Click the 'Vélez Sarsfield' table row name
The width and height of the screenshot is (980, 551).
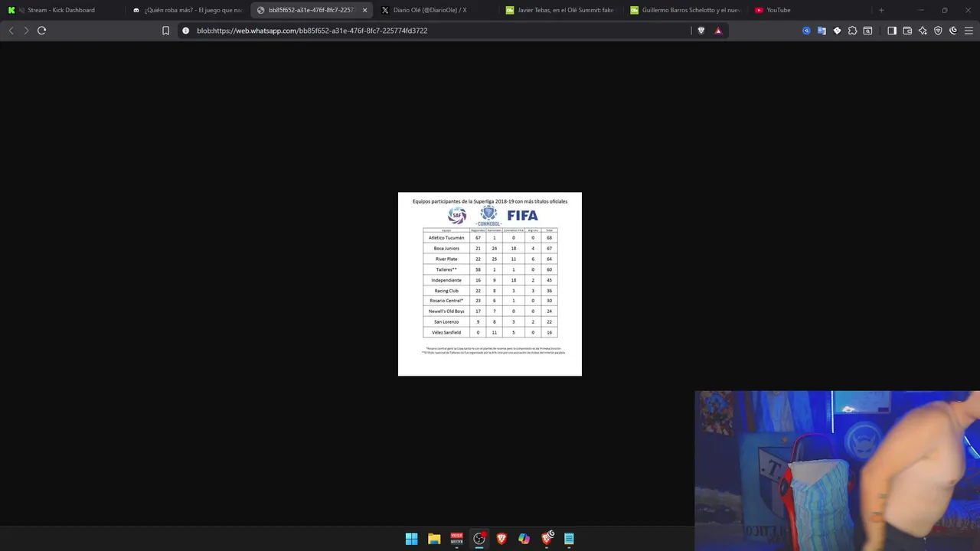446,333
